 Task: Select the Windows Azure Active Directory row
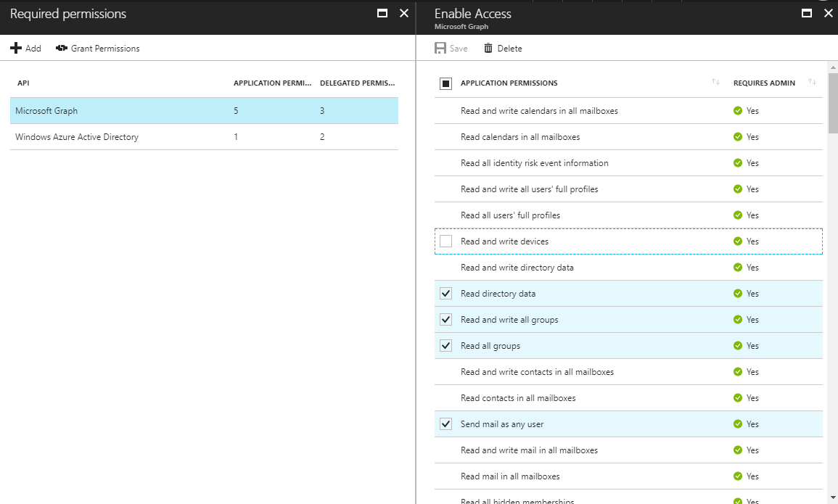point(203,137)
